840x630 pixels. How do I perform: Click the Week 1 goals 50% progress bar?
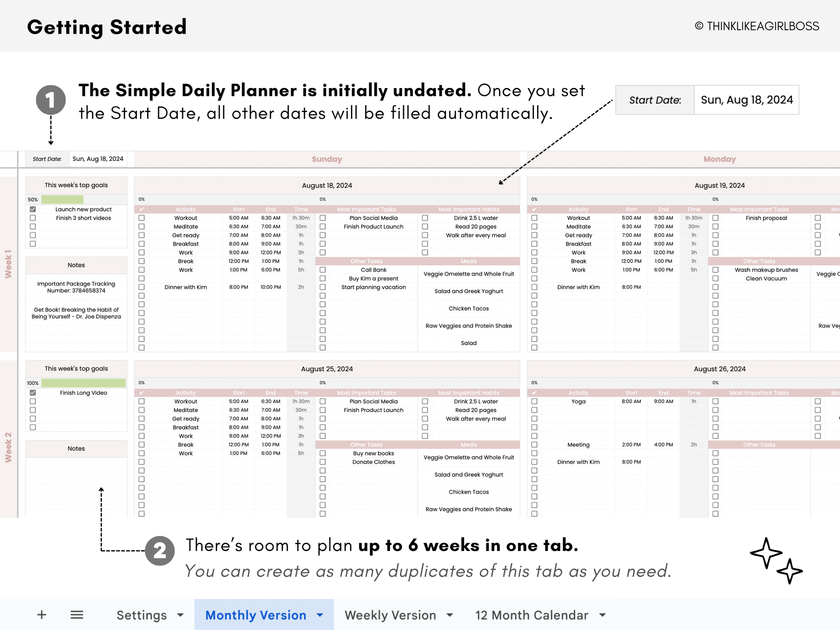coord(62,199)
